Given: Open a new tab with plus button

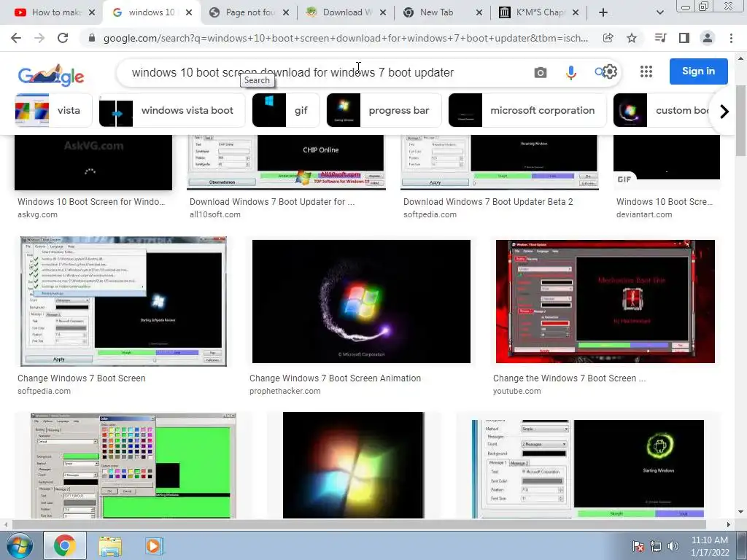Looking at the screenshot, I should click(603, 12).
